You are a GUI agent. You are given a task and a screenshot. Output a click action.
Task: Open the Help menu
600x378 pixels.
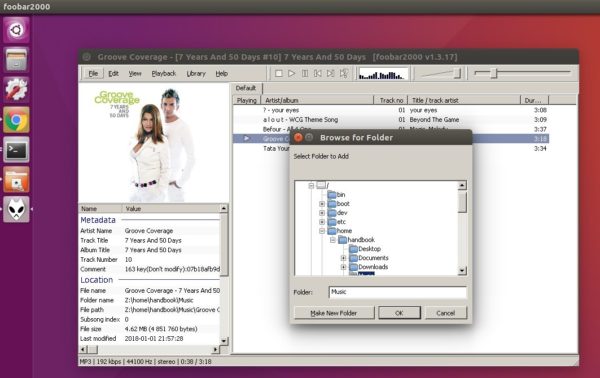(222, 73)
